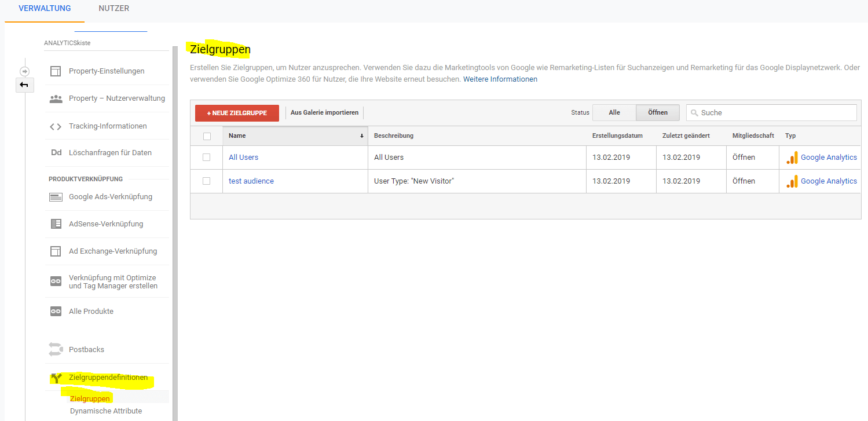Click the AdSense-Verknüpfung list icon
This screenshot has width=868, height=421.
pyautogui.click(x=56, y=224)
